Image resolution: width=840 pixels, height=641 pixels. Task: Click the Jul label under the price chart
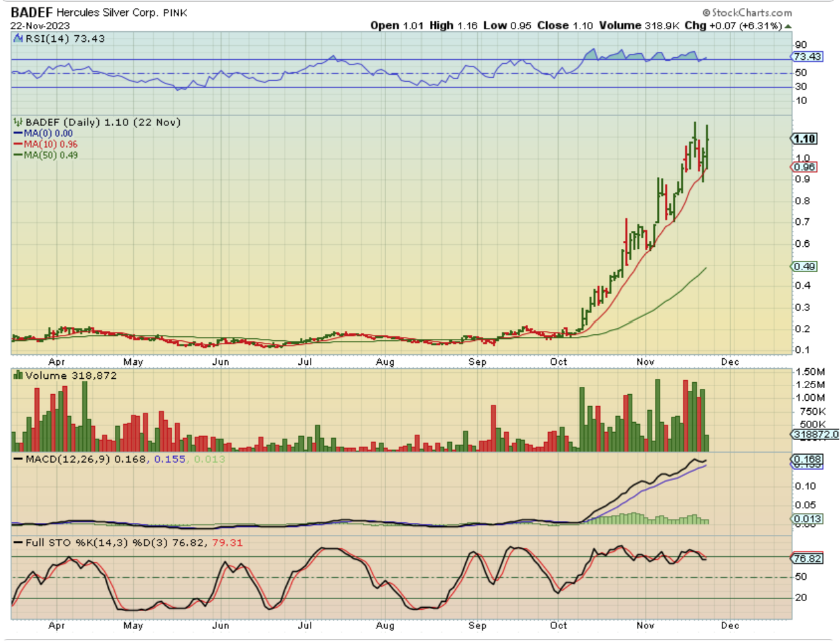pyautogui.click(x=305, y=362)
